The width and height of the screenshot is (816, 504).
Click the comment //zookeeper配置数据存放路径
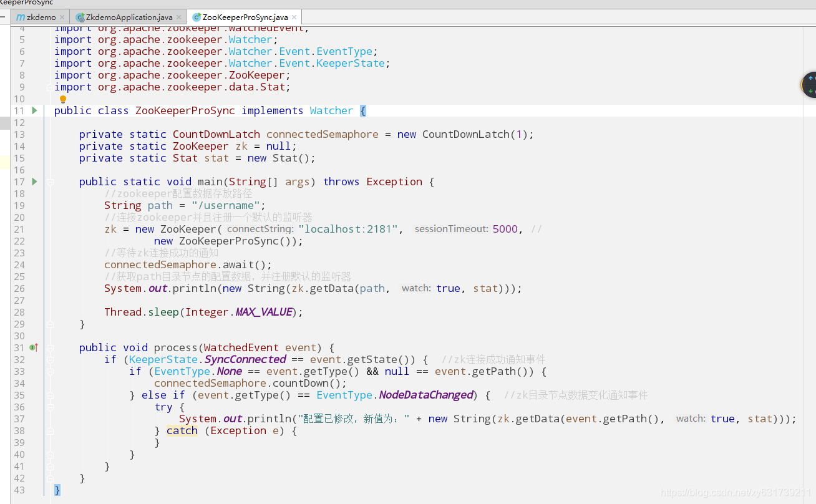coord(178,193)
